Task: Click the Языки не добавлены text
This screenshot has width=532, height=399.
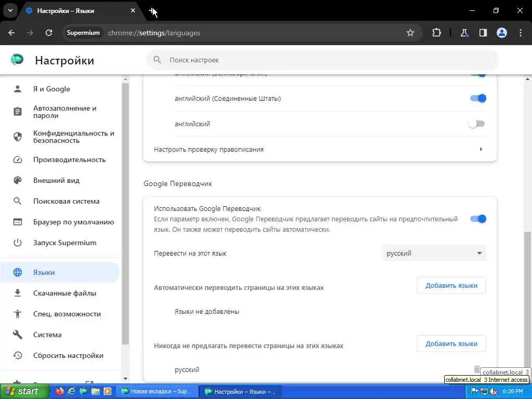Action: point(207,312)
